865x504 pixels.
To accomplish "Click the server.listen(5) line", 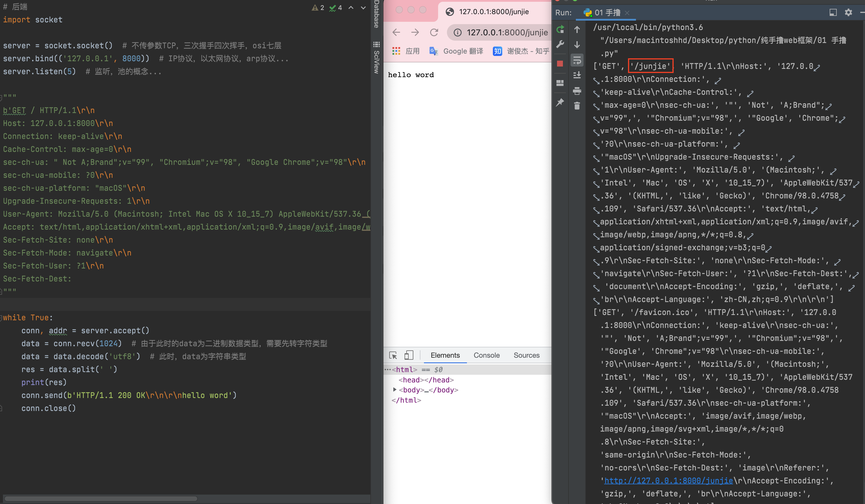I will [x=39, y=72].
